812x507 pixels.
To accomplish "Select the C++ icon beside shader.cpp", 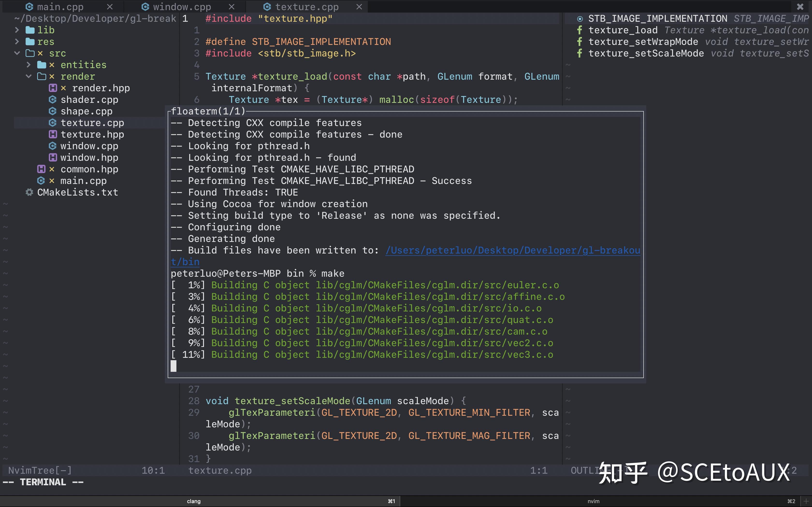I will [52, 99].
